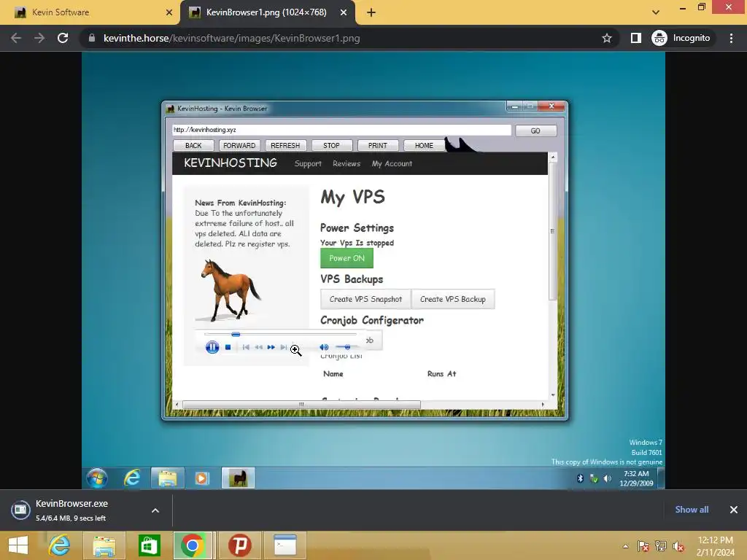This screenshot has height=560, width=747.
Task: Open the Chrome side panel
Action: click(x=636, y=38)
